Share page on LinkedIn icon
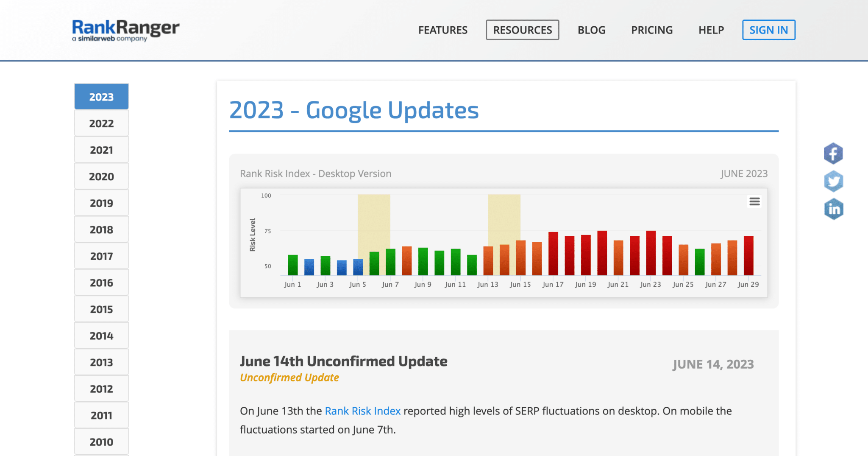 pyautogui.click(x=833, y=209)
